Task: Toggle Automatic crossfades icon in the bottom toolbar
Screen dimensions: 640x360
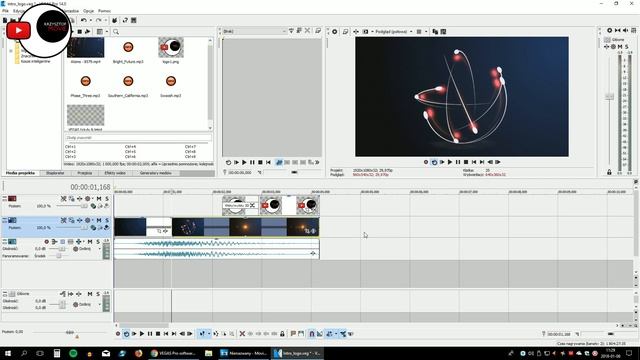Action: (x=320, y=334)
